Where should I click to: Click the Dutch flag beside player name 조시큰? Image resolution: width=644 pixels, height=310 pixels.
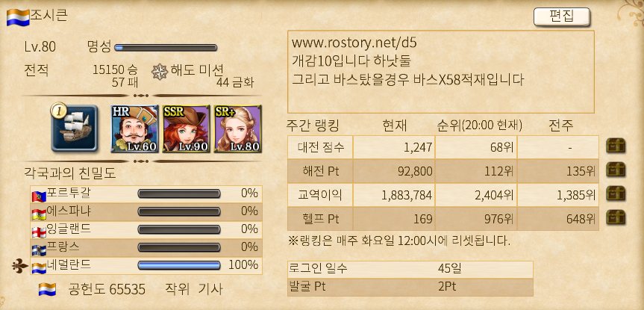[x=18, y=17]
